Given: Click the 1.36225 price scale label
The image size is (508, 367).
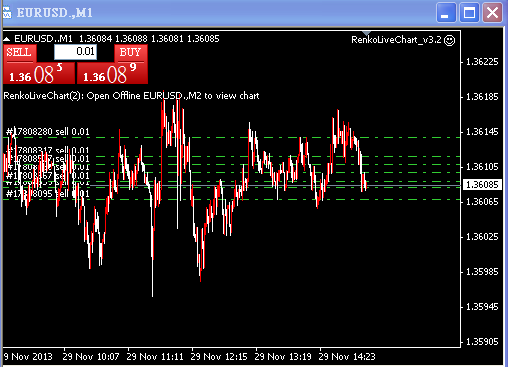Looking at the screenshot, I should click(482, 62).
